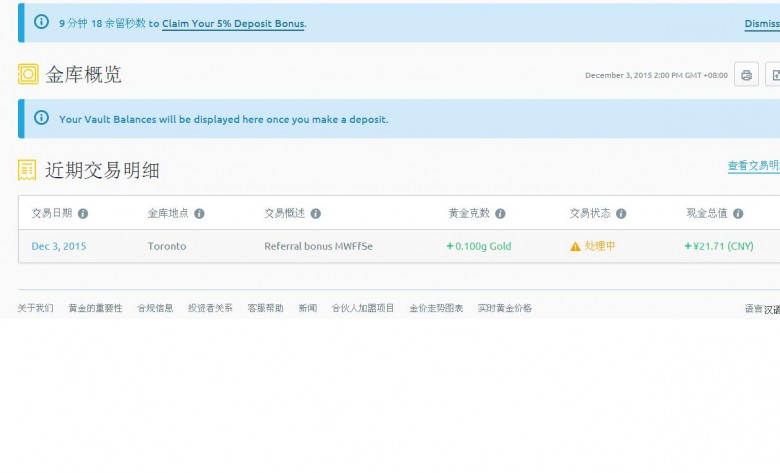Click the print icon button
Image resolution: width=780 pixels, height=473 pixels.
point(746,75)
